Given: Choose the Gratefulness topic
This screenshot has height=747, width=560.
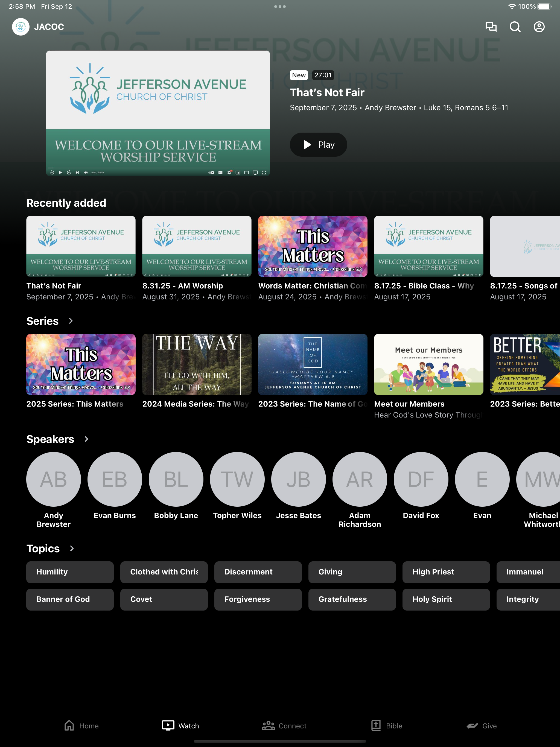Looking at the screenshot, I should tap(352, 599).
